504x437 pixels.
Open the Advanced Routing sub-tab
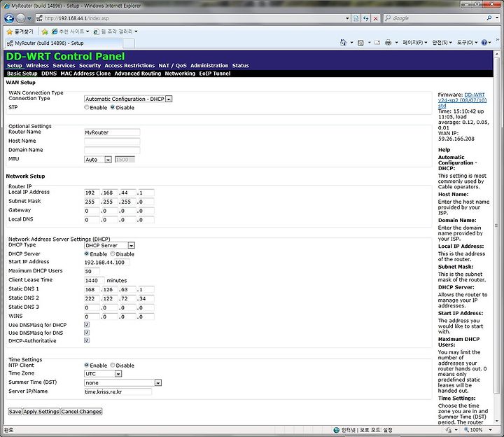138,74
